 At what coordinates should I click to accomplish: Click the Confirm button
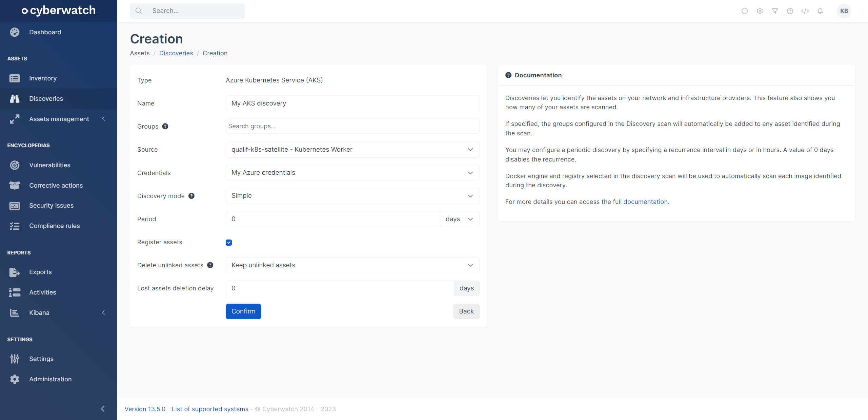click(x=243, y=311)
